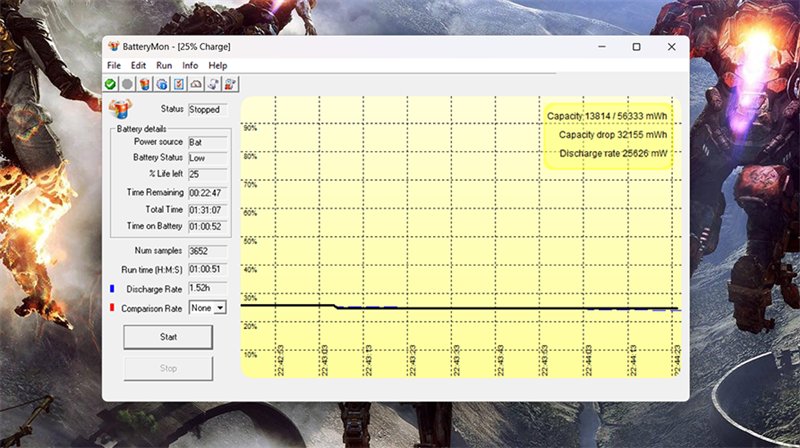Image resolution: width=800 pixels, height=448 pixels.
Task: Close the BatteryMon window
Action: pos(671,46)
